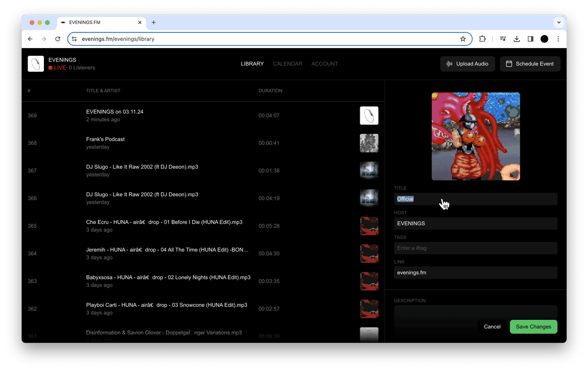Click thumbnail for Frank's Podcast
The height and width of the screenshot is (371, 588).
point(369,143)
